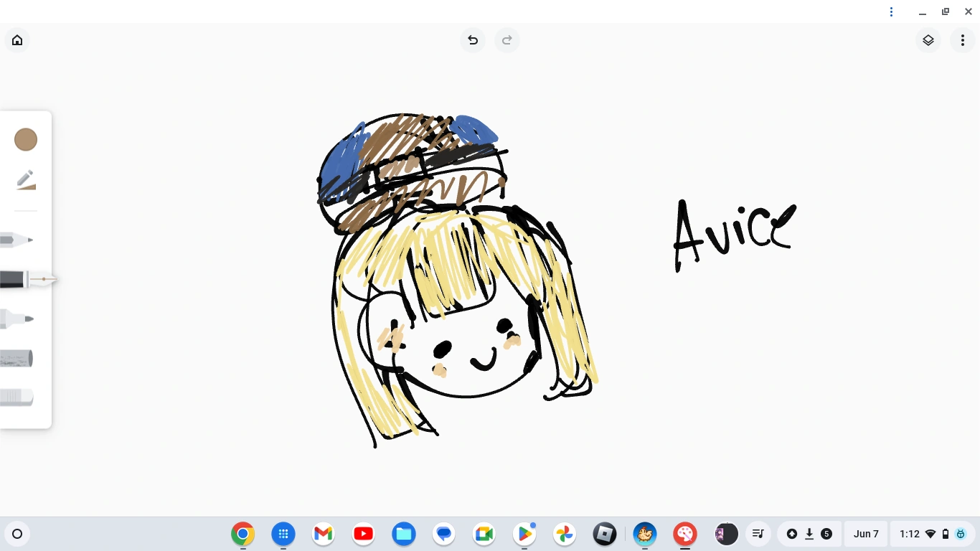This screenshot has height=551, width=980.
Task: Pick the Chalk tool
Action: coord(16,358)
